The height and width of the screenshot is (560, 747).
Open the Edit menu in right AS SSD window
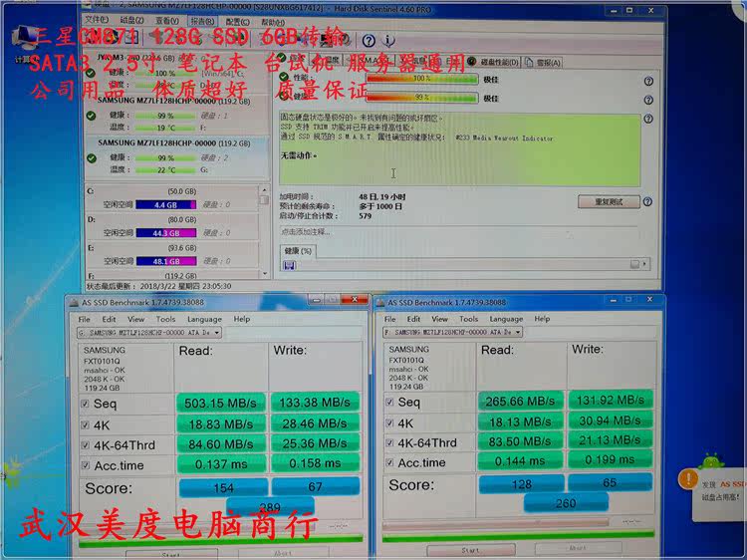click(x=413, y=319)
